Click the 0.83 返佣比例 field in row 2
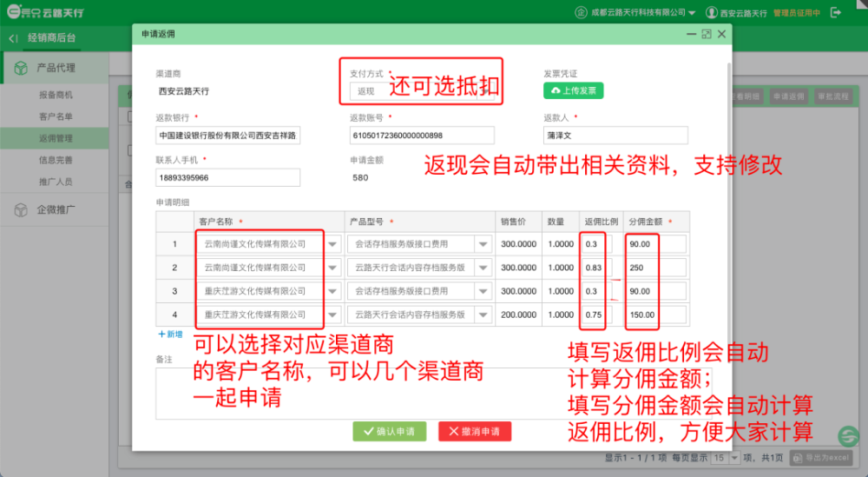868x477 pixels. (x=597, y=268)
